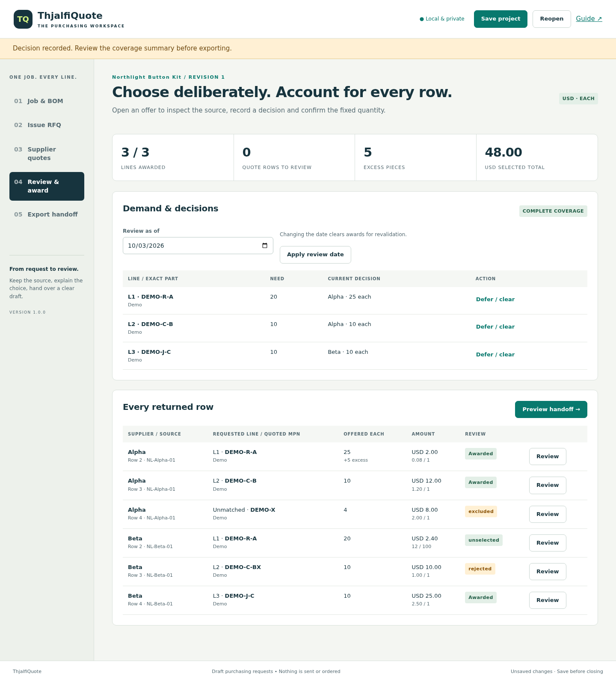The image size is (616, 682).
Task: Open step 05 Export handoff
Action: pyautogui.click(x=47, y=214)
